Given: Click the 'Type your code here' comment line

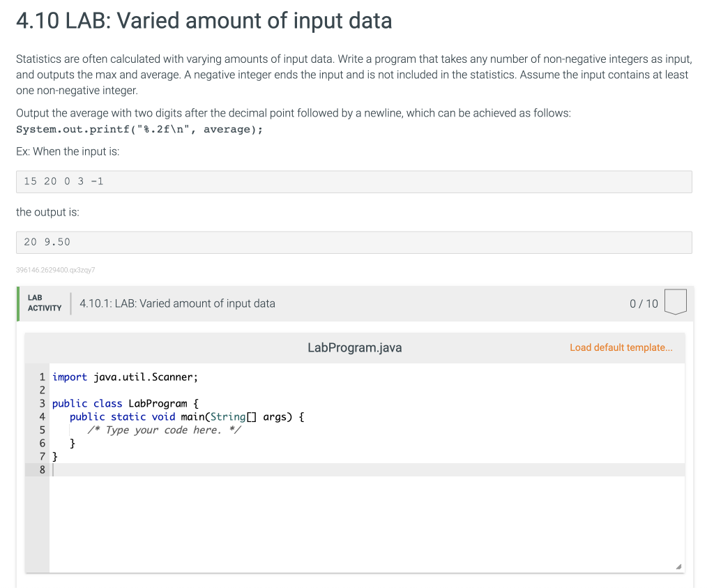Looking at the screenshot, I should click(x=164, y=430).
